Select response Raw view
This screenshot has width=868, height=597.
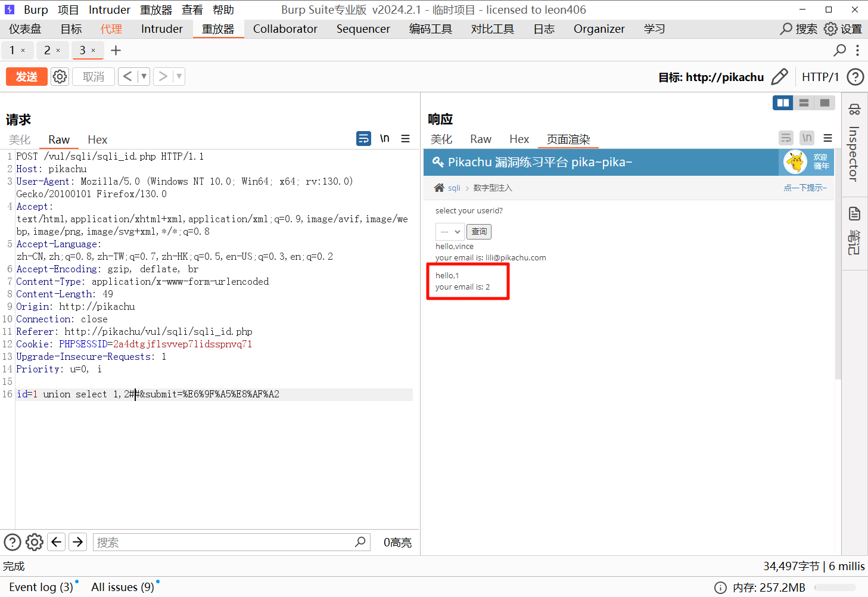[x=481, y=139]
